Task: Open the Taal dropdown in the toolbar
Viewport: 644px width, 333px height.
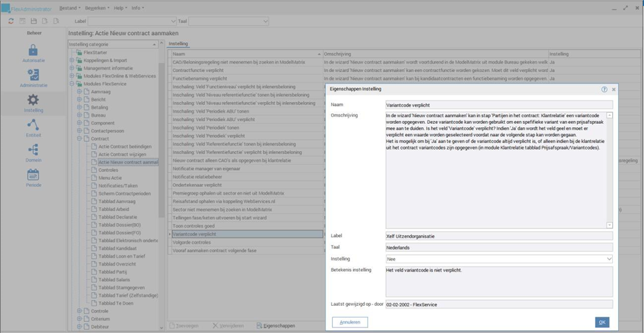Action: 229,21
